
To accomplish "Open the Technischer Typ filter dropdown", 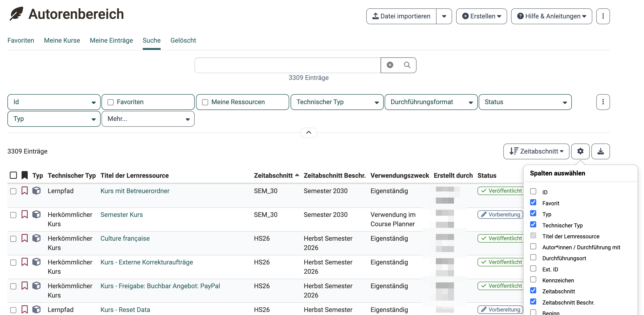I will [337, 102].
